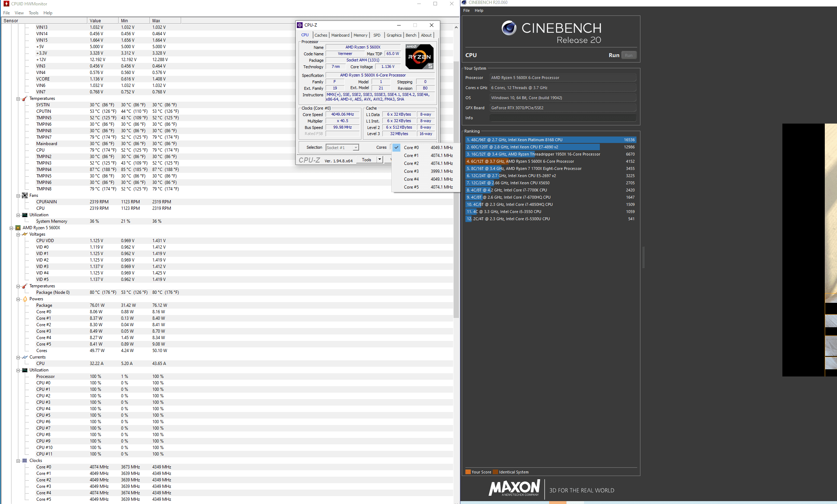
Task: Click the CPU-Z window title icon
Action: pos(300,25)
